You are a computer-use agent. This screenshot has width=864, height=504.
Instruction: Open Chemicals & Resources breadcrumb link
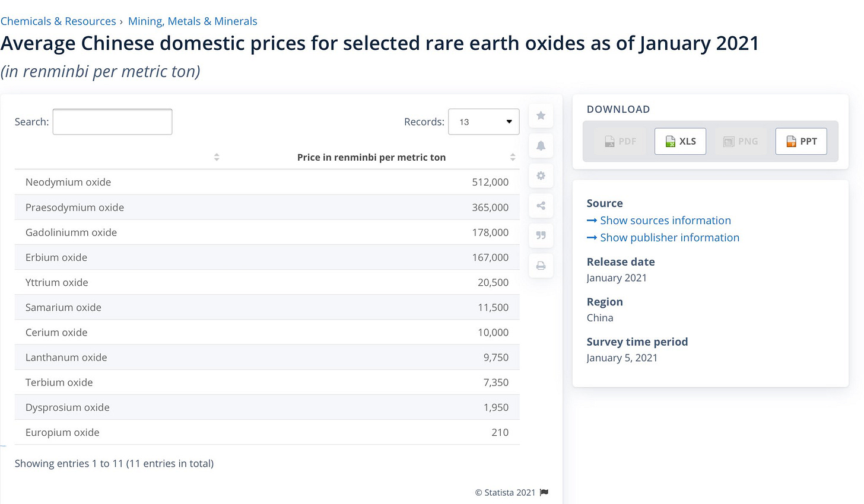pos(58,21)
